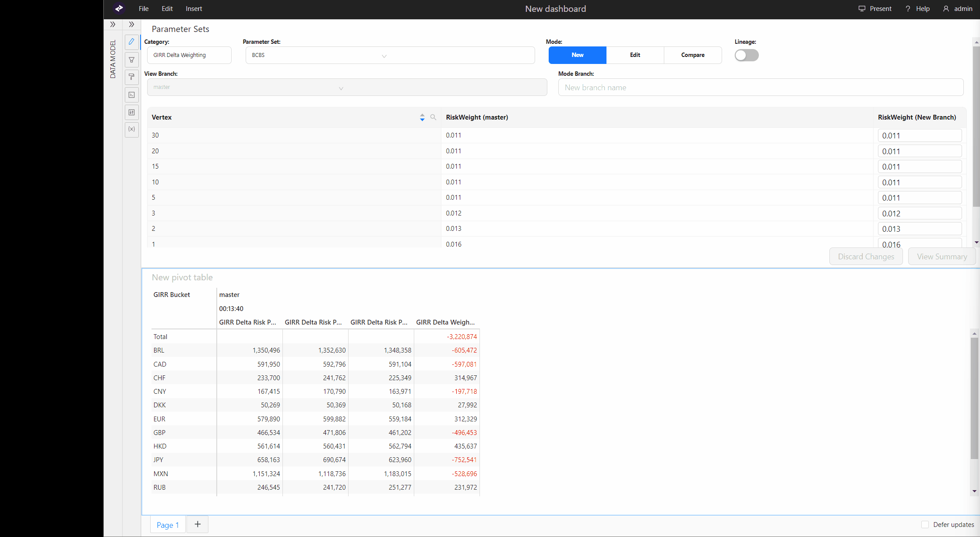
Task: Edit New Branch risk weight for vertex 15
Action: click(x=920, y=166)
